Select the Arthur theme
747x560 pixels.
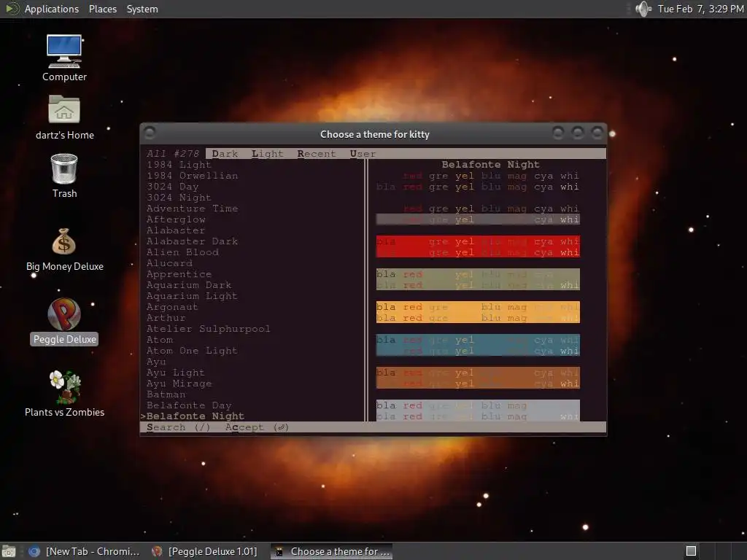click(166, 318)
